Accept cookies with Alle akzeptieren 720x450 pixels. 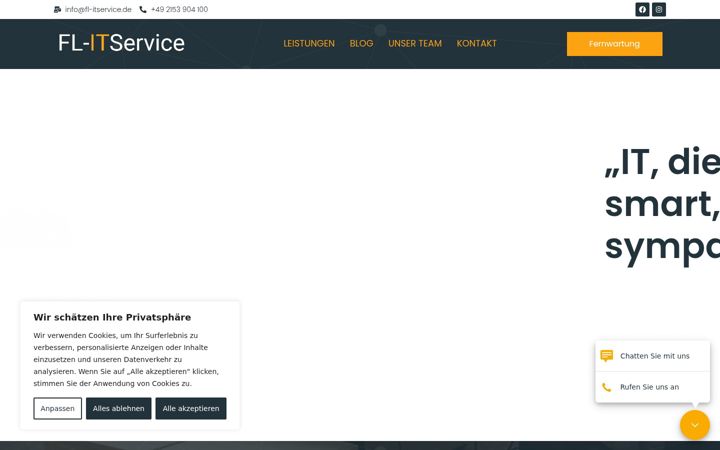tap(191, 408)
